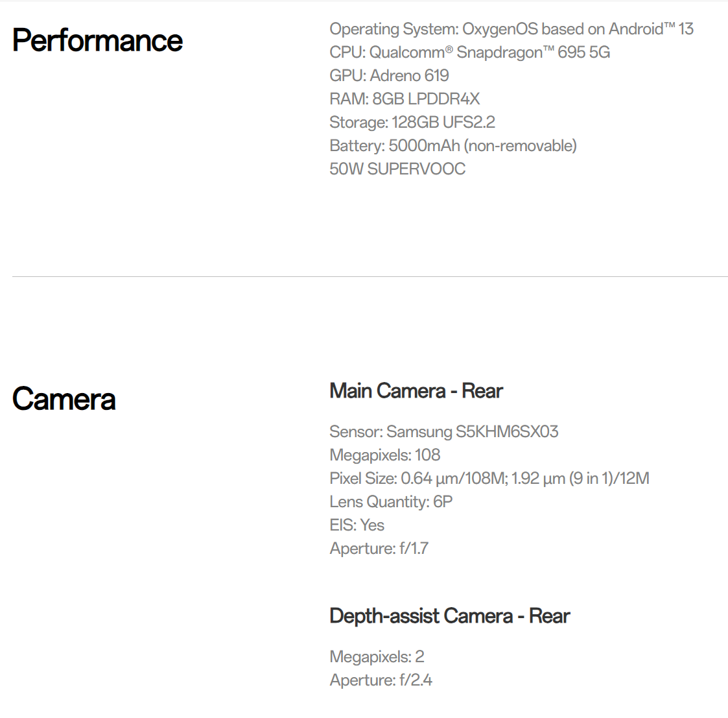Click Storage 128GB UFS2.2 spec
The height and width of the screenshot is (718, 728).
(x=412, y=122)
